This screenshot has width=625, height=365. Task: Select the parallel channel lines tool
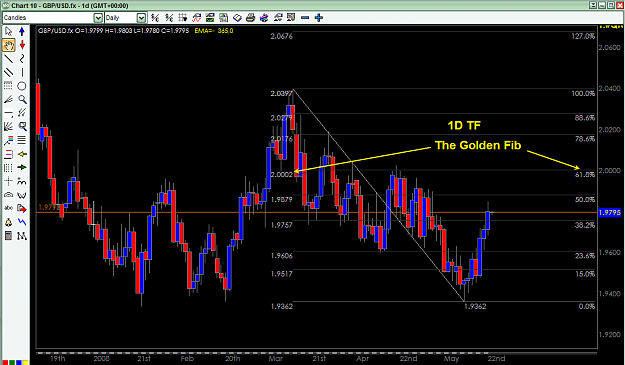coord(8,72)
